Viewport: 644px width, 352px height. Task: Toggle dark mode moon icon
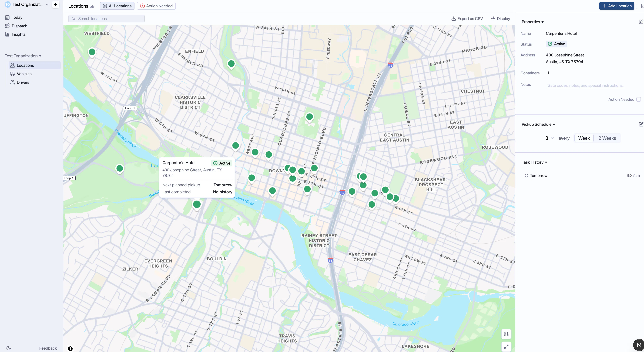9,348
